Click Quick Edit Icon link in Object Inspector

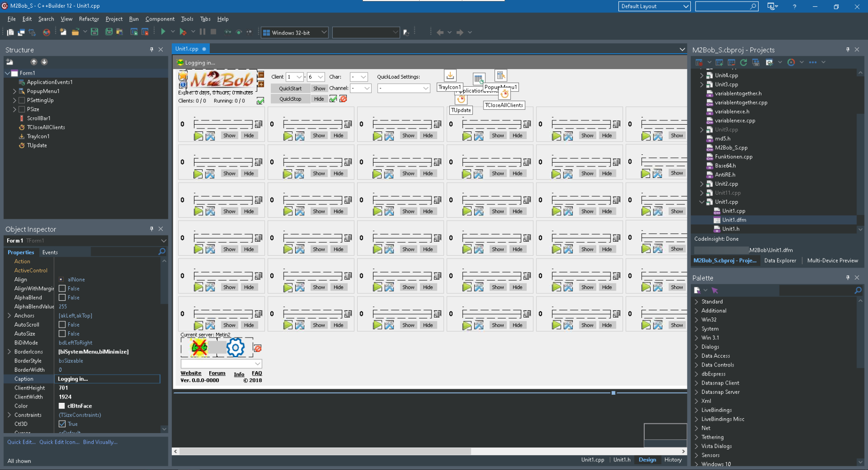tap(60, 442)
